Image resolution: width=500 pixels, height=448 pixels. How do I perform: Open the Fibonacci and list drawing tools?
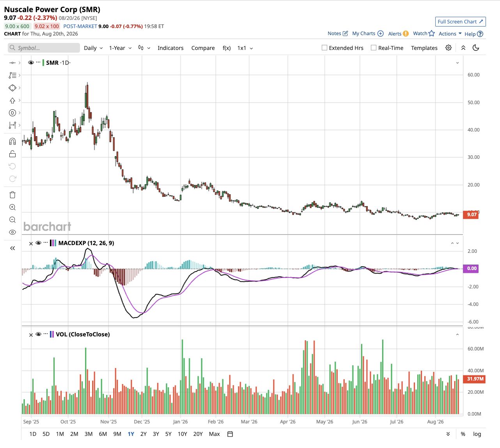pos(12,75)
